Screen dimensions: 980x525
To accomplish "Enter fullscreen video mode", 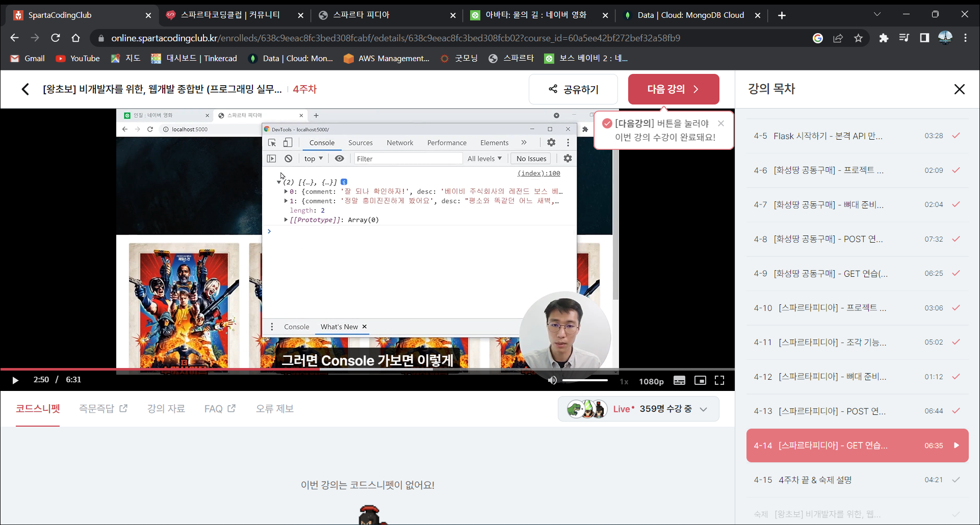I will point(719,380).
